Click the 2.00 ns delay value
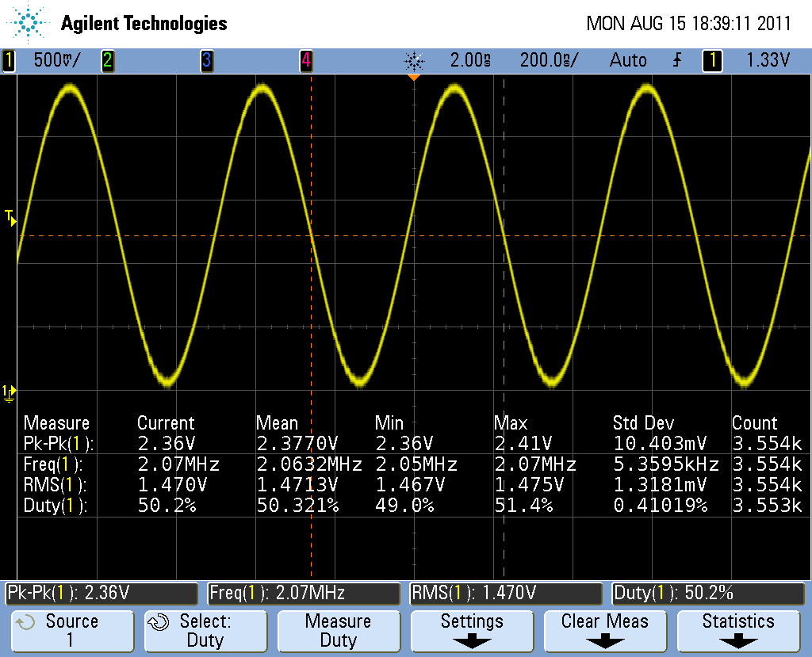 point(470,60)
